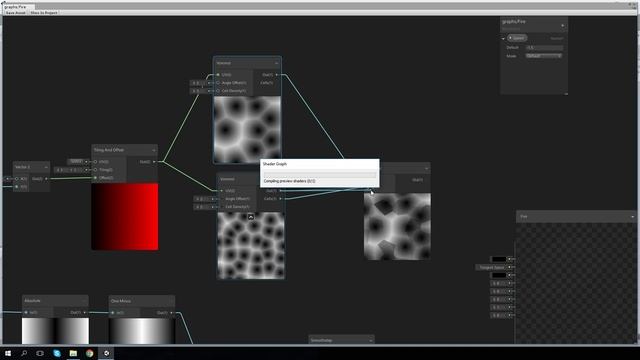The image size is (640, 360).
Task: Click the second black color swatch on master node
Action: (499, 276)
